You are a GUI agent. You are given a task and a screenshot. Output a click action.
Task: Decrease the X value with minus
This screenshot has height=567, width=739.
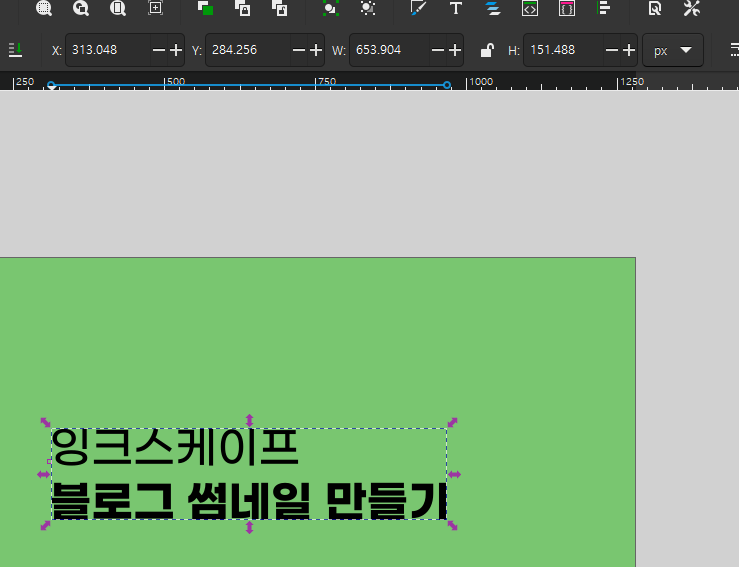pyautogui.click(x=159, y=50)
